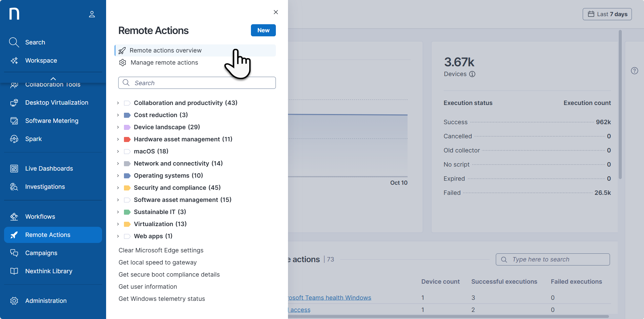
Task: Open Campaigns icon in sidebar
Action: pos(14,253)
